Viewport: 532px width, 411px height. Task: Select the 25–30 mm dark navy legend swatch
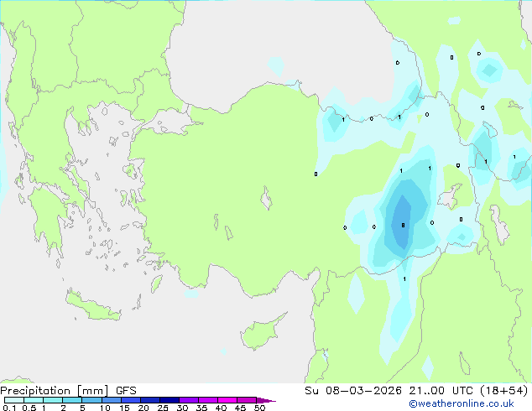point(169,400)
